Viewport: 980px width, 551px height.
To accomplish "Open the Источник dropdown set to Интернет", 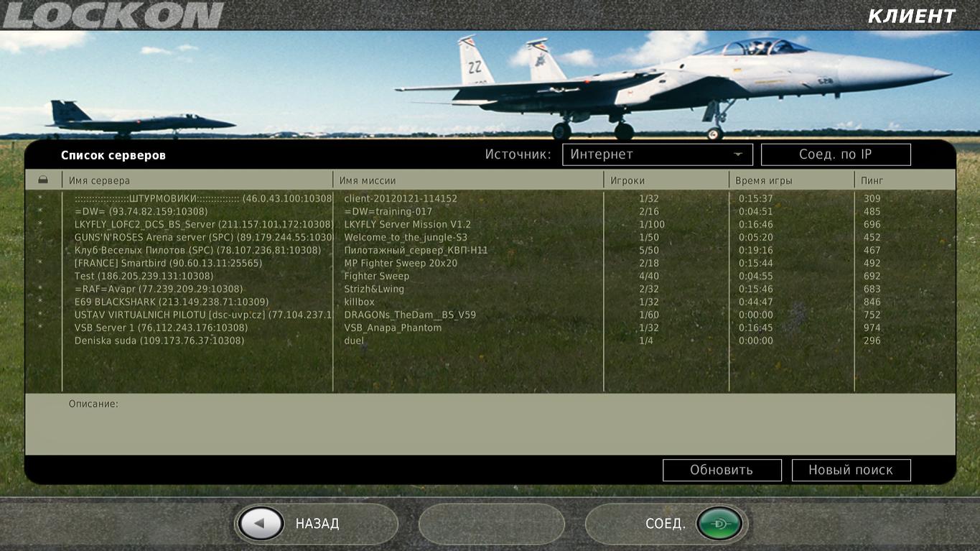I will point(657,154).
